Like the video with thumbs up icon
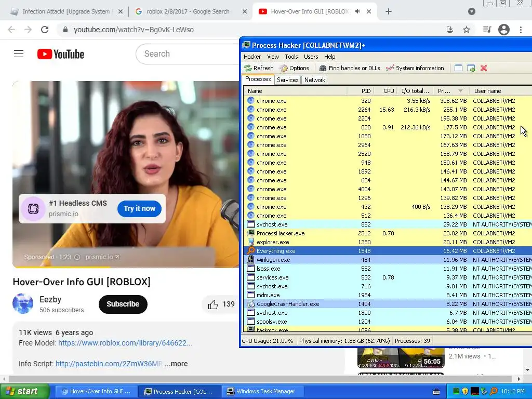The width and height of the screenshot is (532, 399). (x=212, y=304)
